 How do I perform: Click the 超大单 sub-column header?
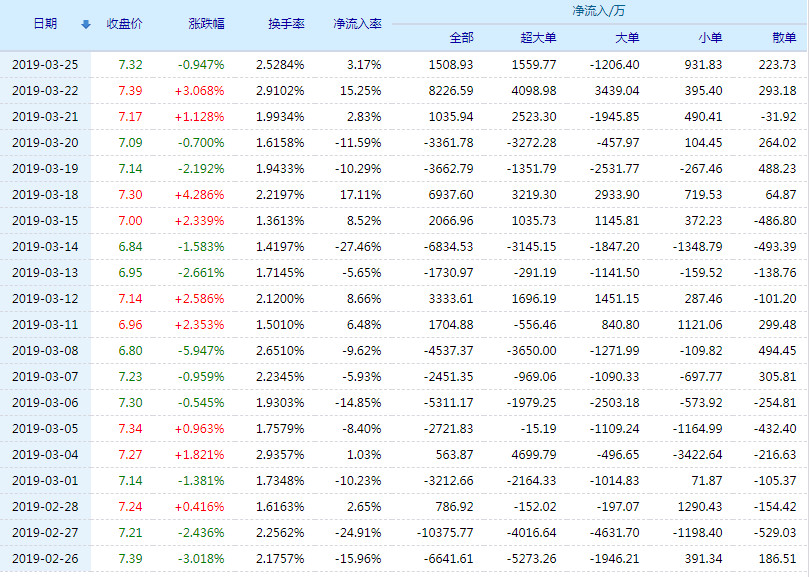pyautogui.click(x=540, y=37)
